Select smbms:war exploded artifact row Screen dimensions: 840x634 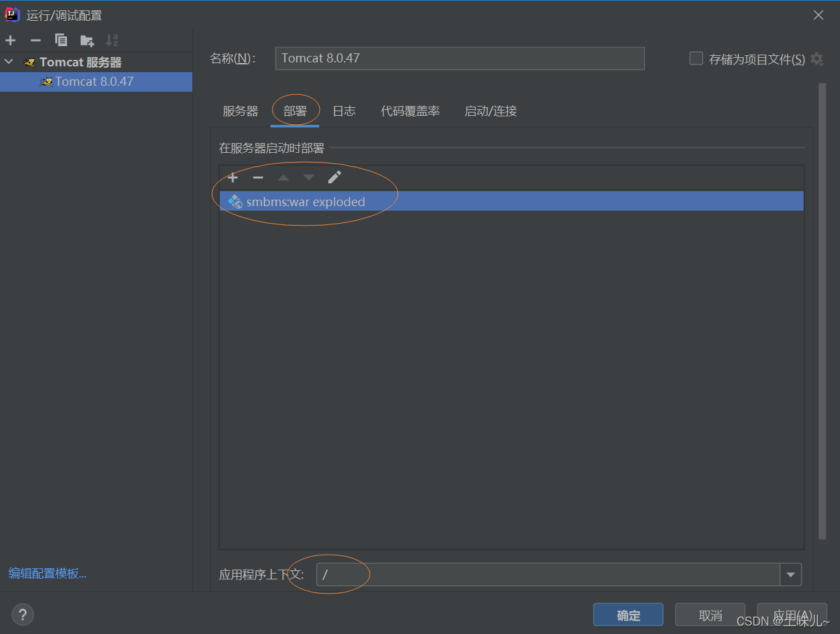point(512,202)
